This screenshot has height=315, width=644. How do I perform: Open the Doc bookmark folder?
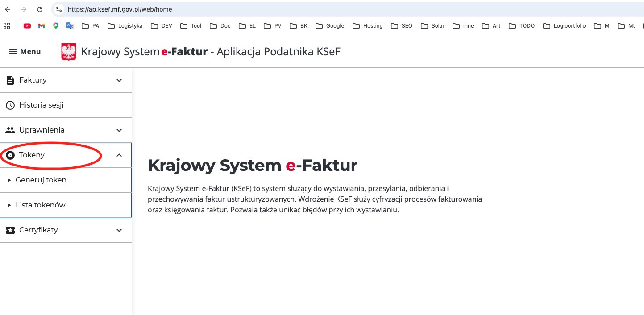tap(220, 26)
